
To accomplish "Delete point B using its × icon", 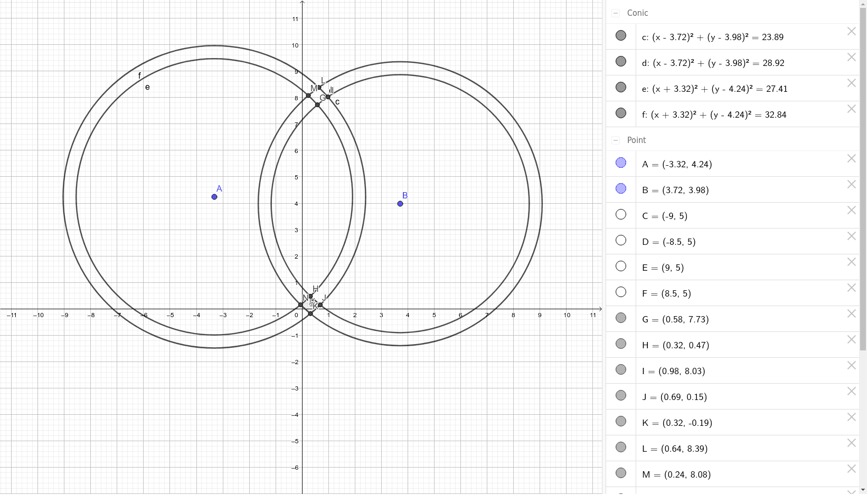I will pos(852,184).
